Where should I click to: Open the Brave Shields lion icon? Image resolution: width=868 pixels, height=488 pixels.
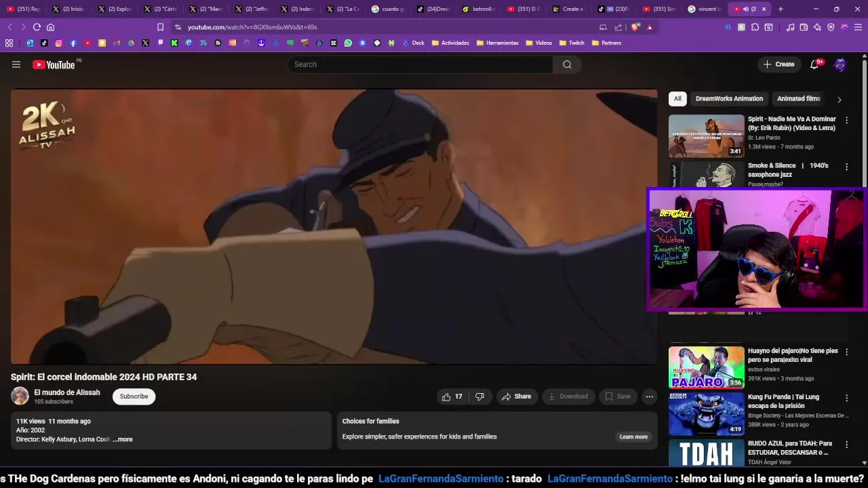tap(635, 27)
